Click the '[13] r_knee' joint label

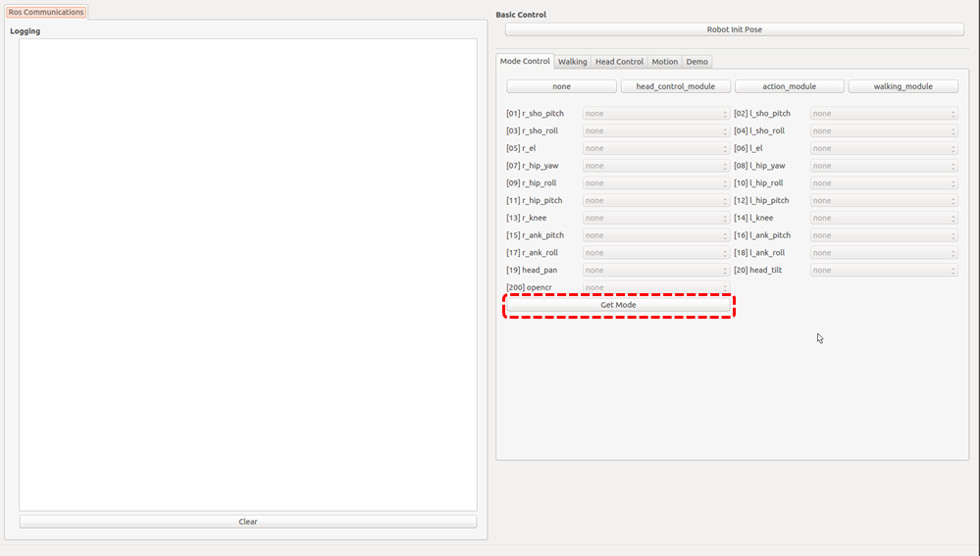pyautogui.click(x=526, y=218)
